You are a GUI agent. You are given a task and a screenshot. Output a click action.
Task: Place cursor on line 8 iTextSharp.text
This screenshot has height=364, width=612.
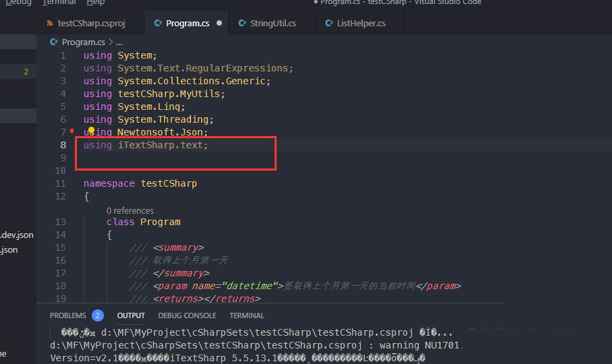(x=163, y=145)
